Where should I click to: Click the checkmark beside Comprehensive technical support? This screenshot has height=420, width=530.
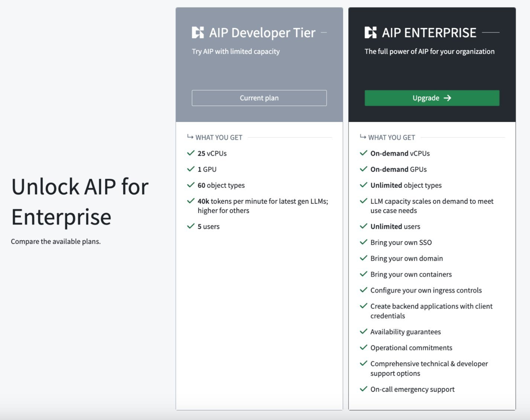coord(363,364)
